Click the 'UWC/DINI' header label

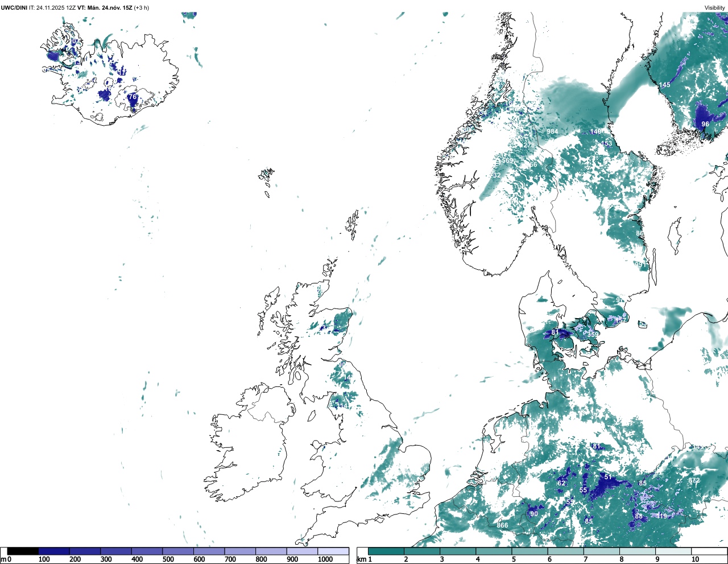[14, 7]
